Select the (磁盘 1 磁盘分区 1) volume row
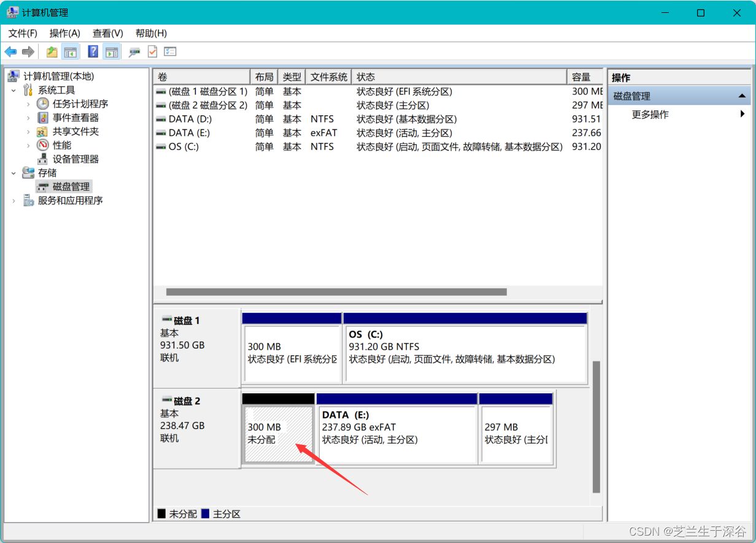Viewport: 756px width, 543px height. click(x=378, y=91)
